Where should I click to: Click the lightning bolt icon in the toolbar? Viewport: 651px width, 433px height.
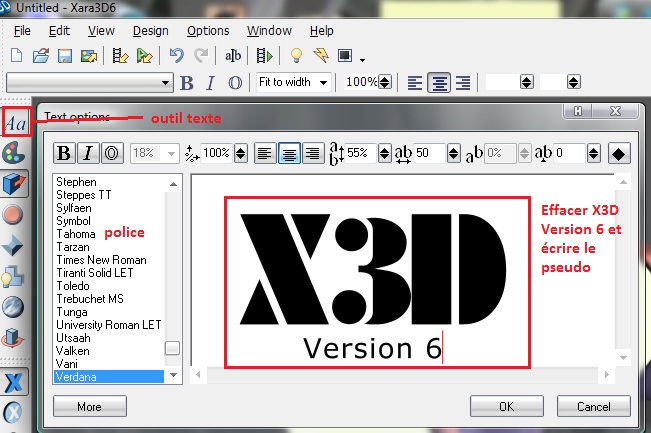pos(321,55)
